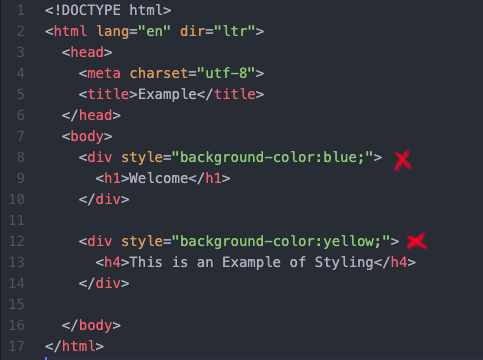This screenshot has width=483, height=360.
Task: Click the opening h1 tag
Action: [112, 178]
